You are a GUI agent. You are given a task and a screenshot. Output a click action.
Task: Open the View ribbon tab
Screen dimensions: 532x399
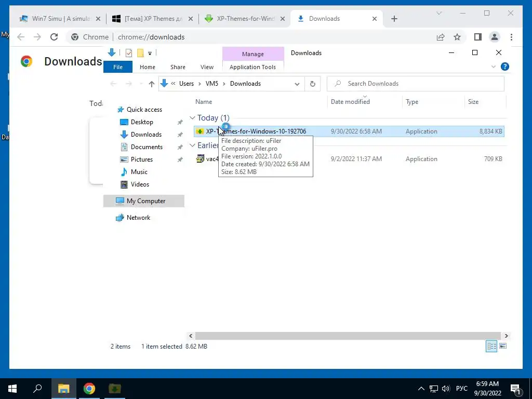pyautogui.click(x=207, y=67)
